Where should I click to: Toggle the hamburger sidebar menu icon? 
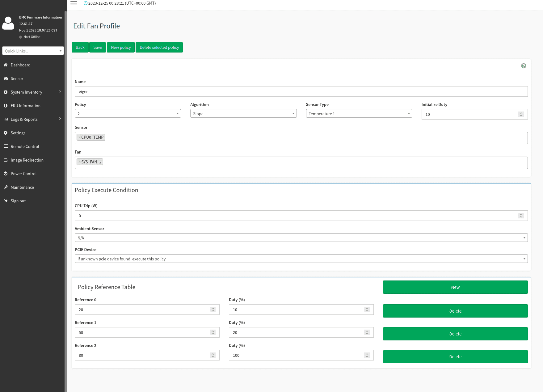[74, 3]
